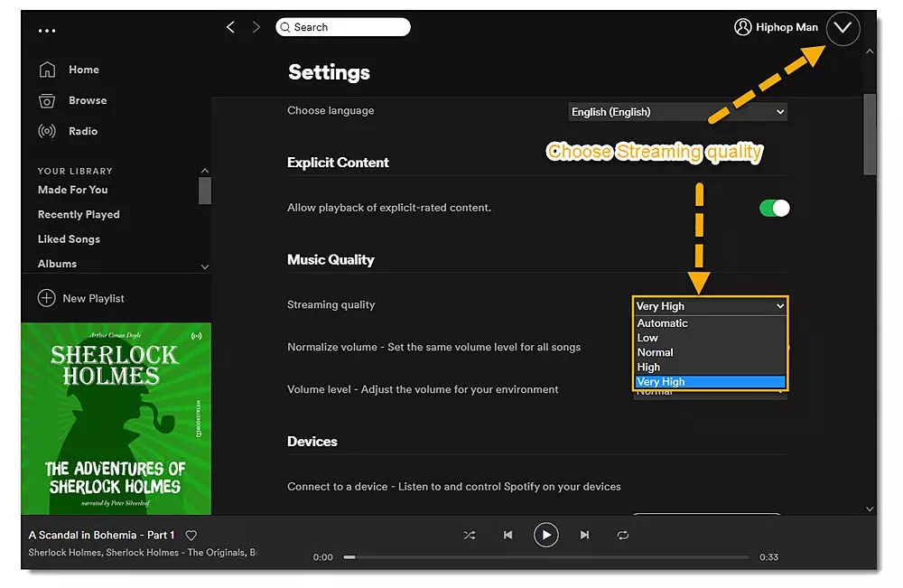903x588 pixels.
Task: Select Normal streaming quality option
Action: (710, 352)
